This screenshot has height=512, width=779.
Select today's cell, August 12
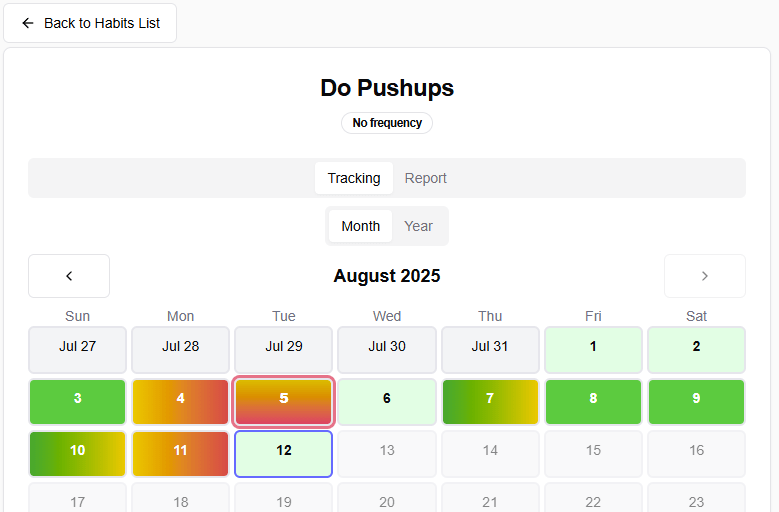click(x=284, y=454)
